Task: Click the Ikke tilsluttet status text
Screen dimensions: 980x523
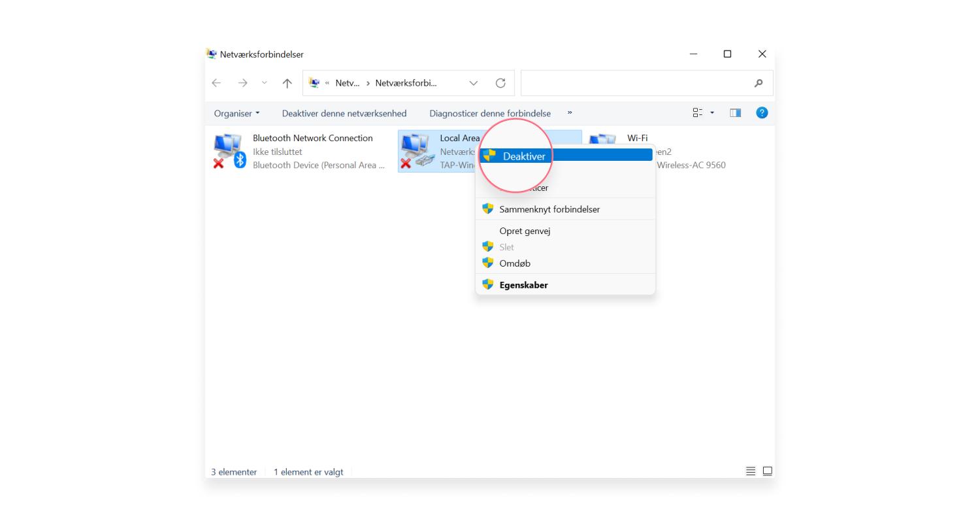Action: [x=278, y=152]
